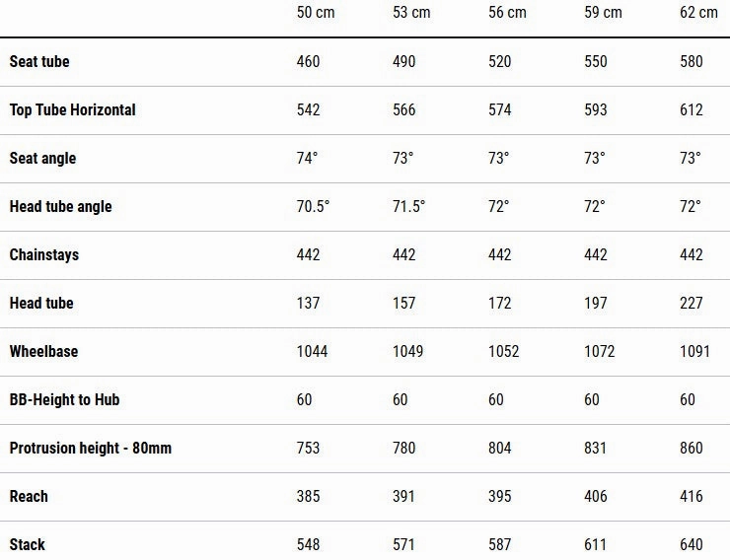This screenshot has height=560, width=730.
Task: Select the BB-Height to Hub label
Action: [x=65, y=399]
